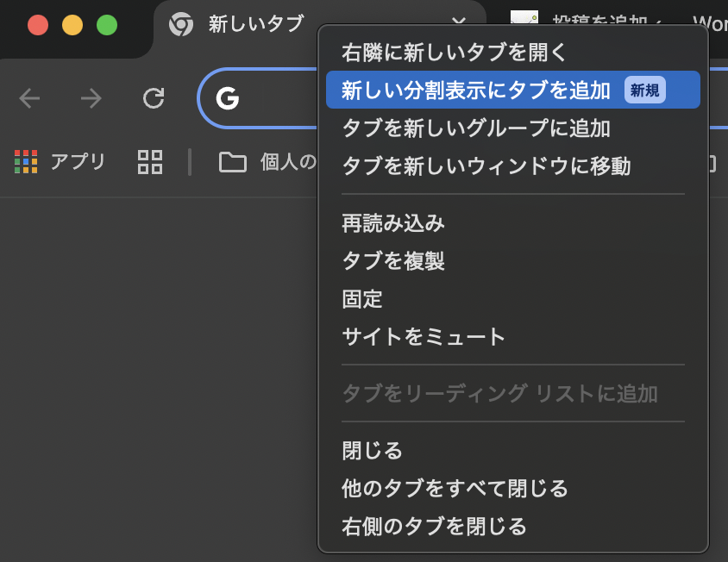
Task: Select 右側のタブを閉じる
Action: (434, 526)
